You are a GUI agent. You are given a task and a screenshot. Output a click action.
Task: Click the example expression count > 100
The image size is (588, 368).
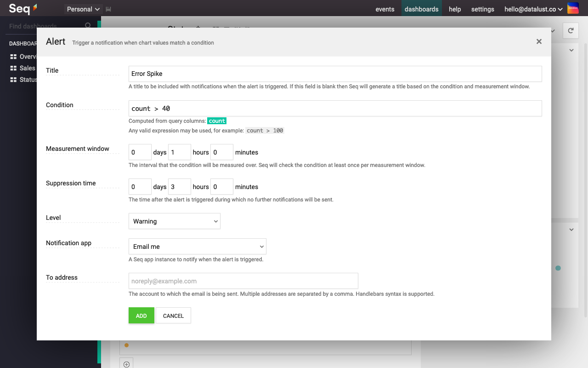point(265,131)
